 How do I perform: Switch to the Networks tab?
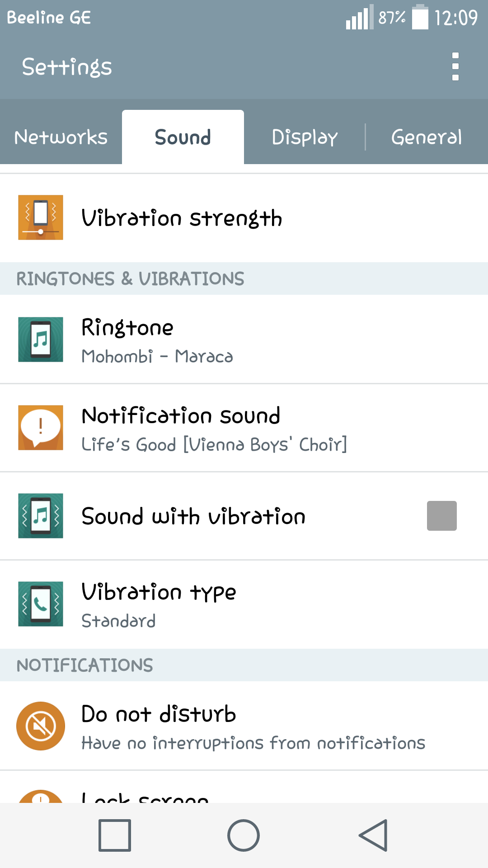click(x=61, y=137)
